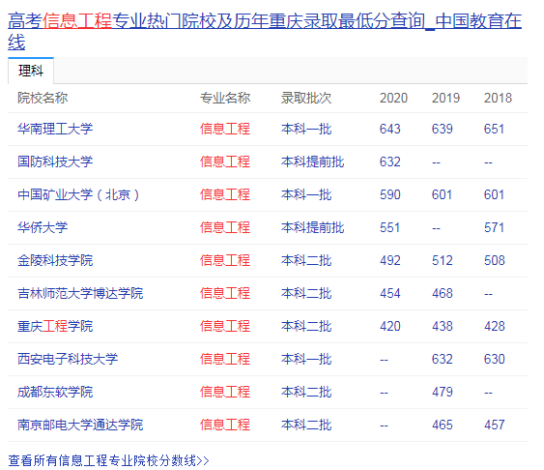
Task: Open 成都东软学院 school link
Action: [55, 392]
